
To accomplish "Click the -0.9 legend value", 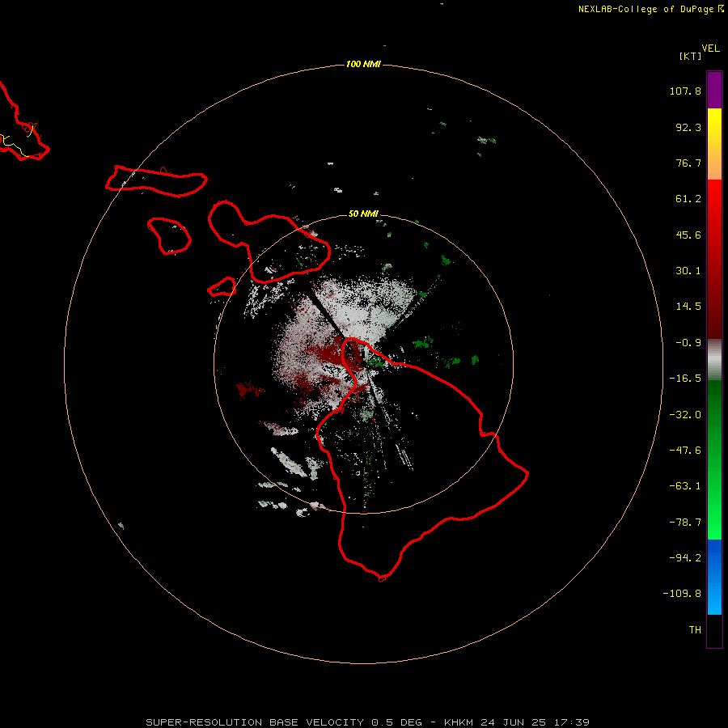I will point(688,343).
